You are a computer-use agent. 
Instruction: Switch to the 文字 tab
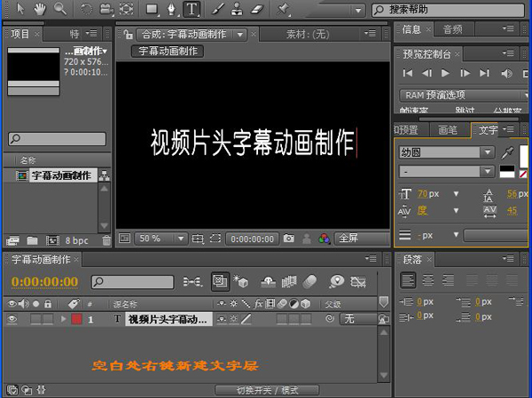click(488, 130)
